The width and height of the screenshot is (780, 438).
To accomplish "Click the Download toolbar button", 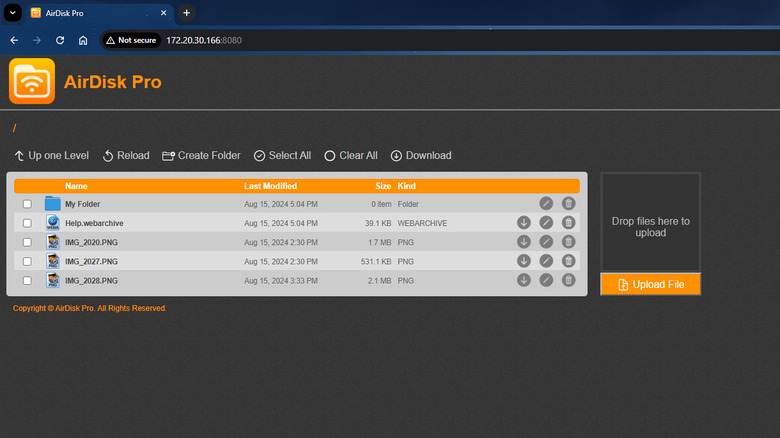I will (x=421, y=155).
